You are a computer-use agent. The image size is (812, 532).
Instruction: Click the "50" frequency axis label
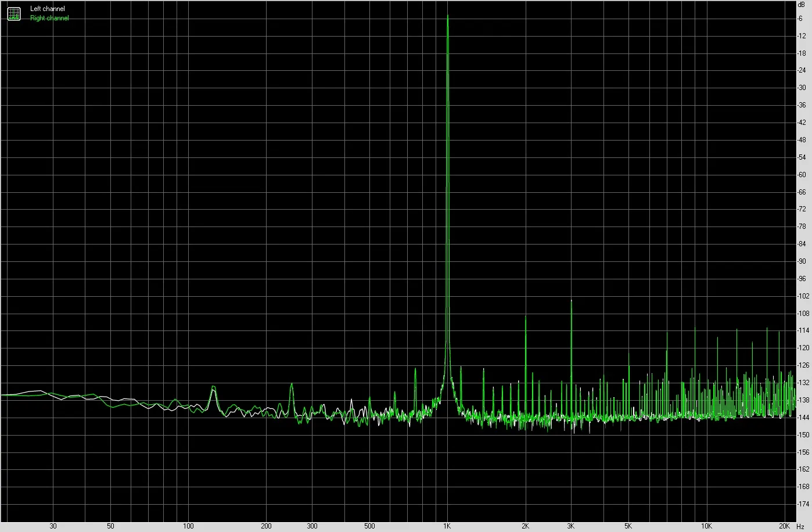tap(110, 526)
